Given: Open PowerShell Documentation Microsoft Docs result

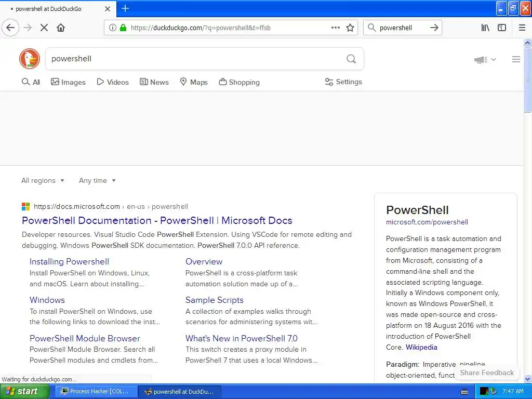Looking at the screenshot, I should point(157,220).
